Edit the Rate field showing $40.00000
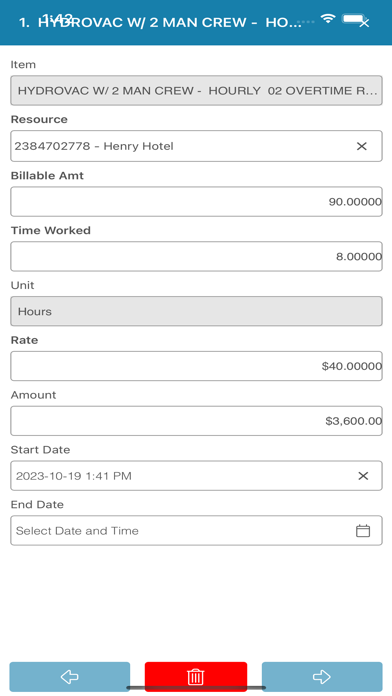This screenshot has height=696, width=392. (196, 366)
